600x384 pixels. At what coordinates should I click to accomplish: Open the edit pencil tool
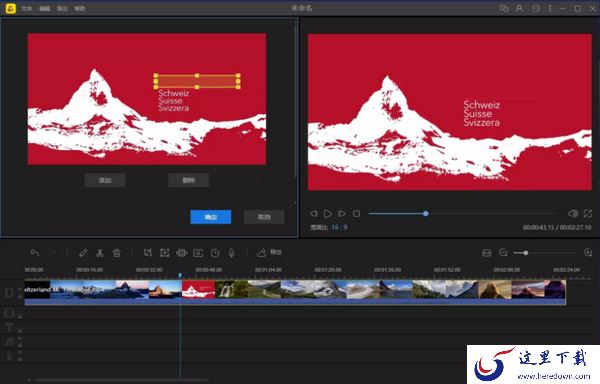pyautogui.click(x=83, y=253)
